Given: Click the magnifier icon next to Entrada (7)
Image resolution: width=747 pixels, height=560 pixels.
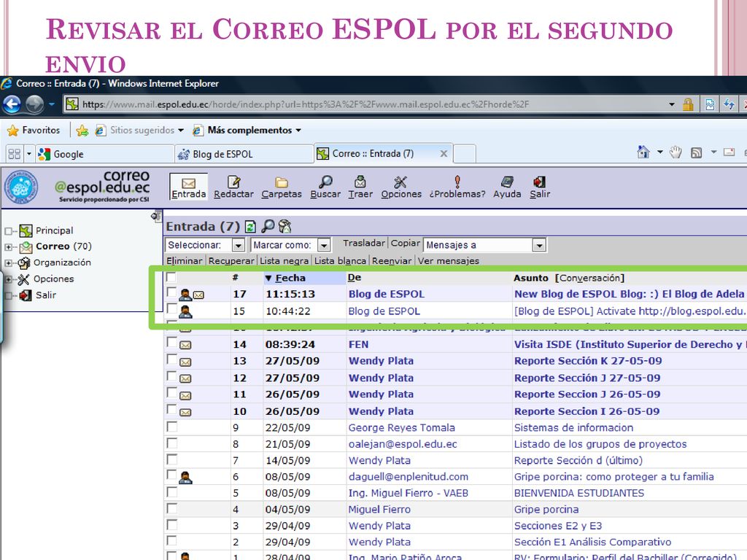Looking at the screenshot, I should 268,226.
